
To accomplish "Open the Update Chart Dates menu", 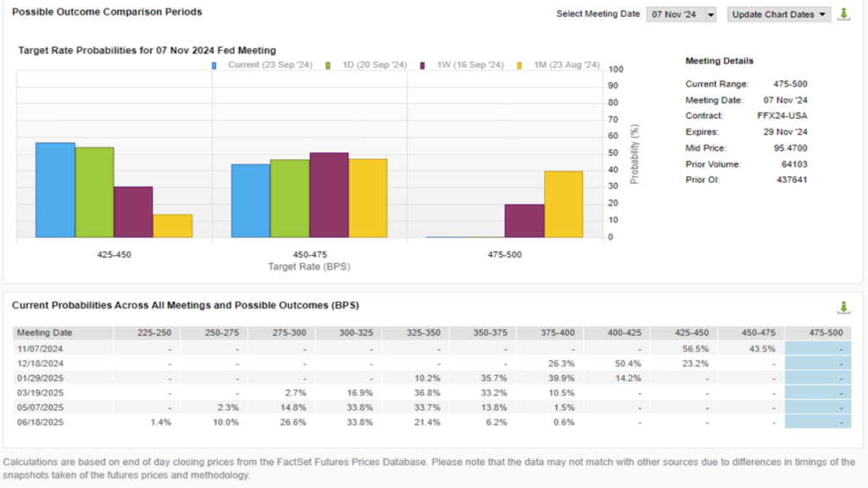I will [x=779, y=14].
